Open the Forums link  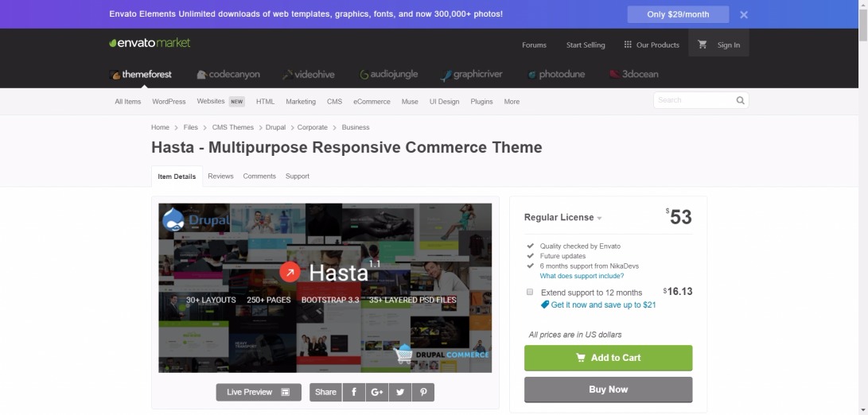pos(534,45)
